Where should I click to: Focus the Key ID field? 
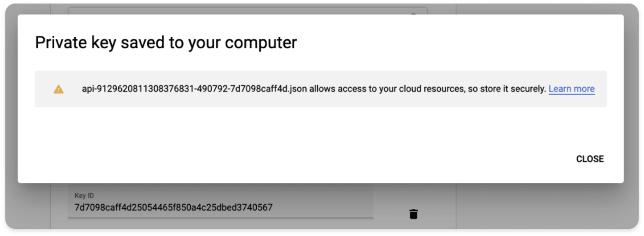click(x=221, y=202)
